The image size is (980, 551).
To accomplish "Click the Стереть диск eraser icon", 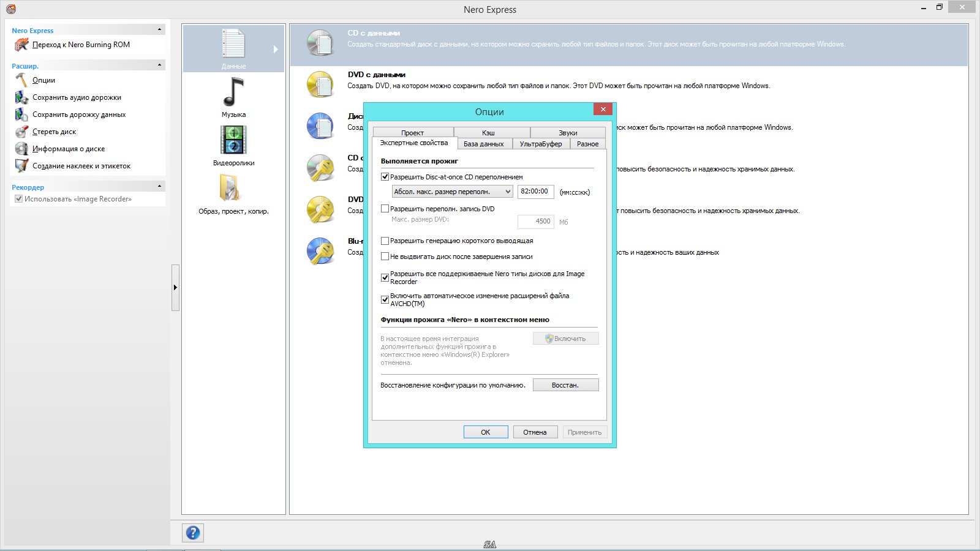I will (21, 132).
